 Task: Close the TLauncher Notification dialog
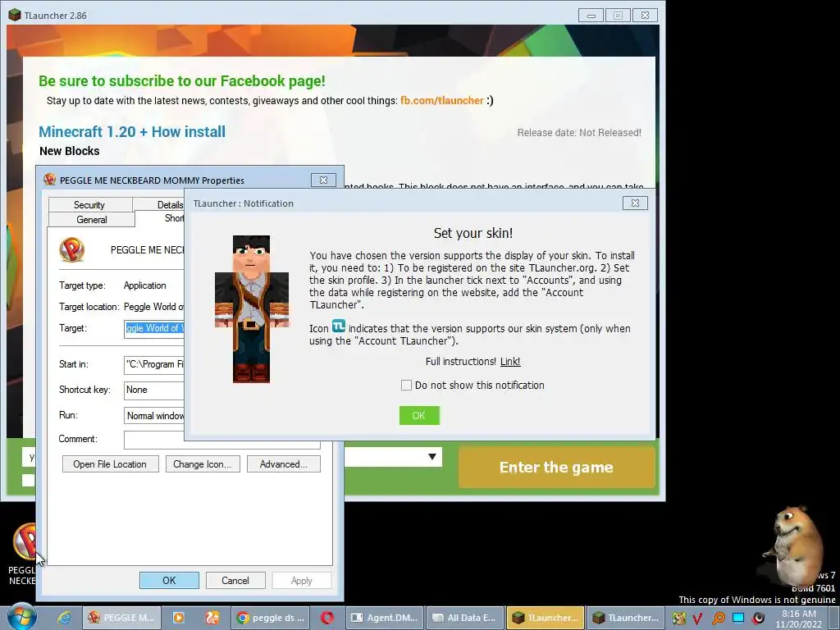tap(635, 203)
